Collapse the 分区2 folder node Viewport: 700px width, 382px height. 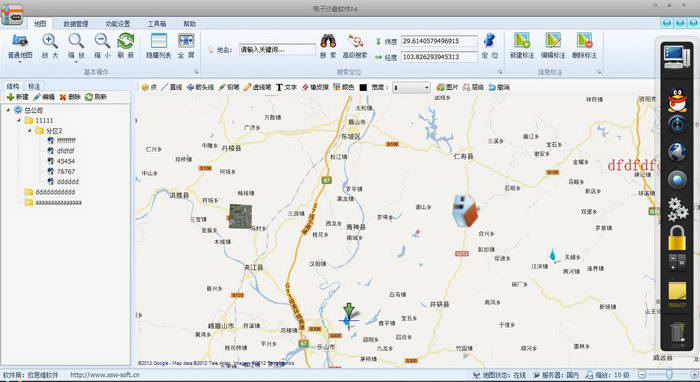(29, 131)
